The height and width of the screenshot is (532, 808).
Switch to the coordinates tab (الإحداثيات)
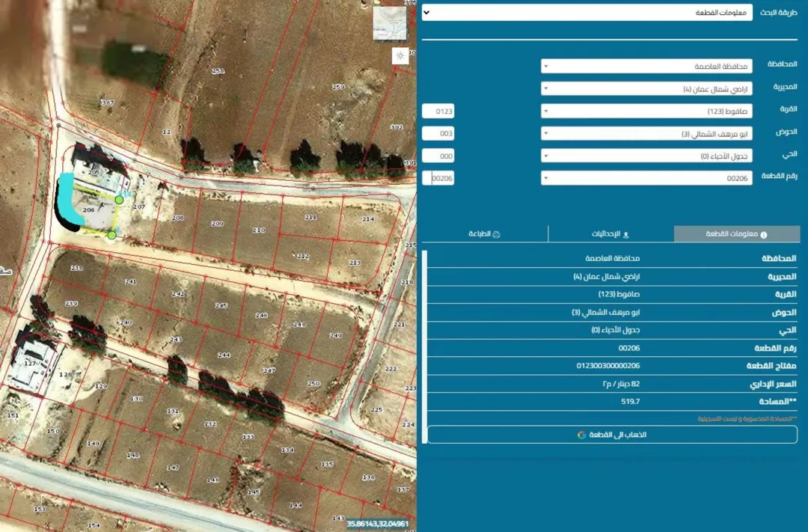point(610,234)
